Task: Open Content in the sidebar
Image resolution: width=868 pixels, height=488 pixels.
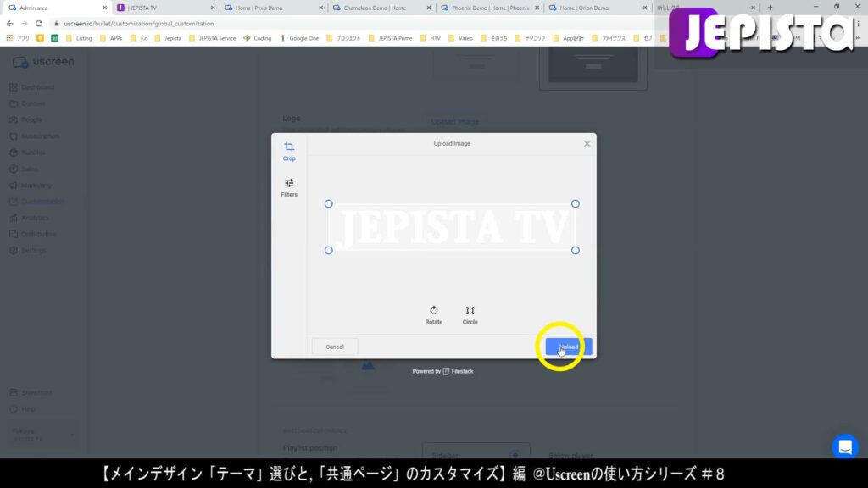Action: pos(28,103)
